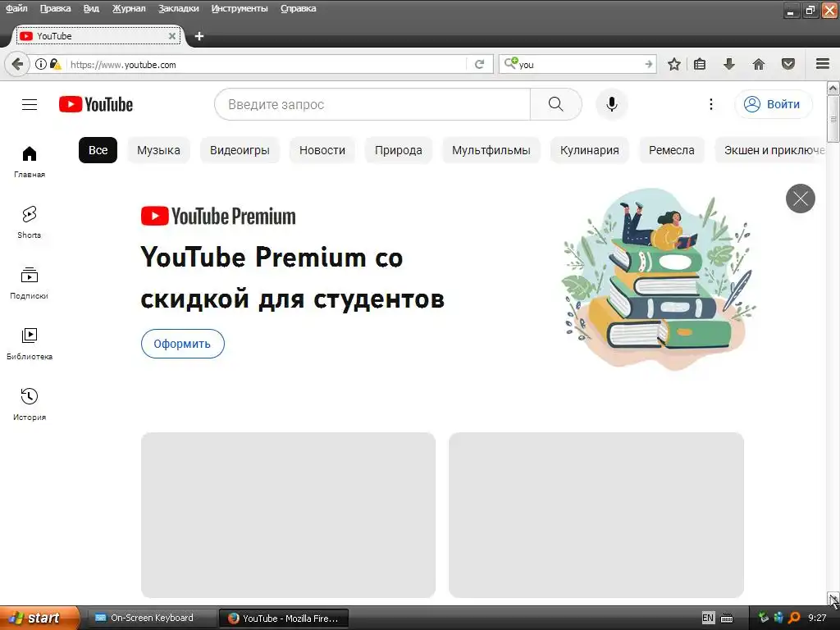Filter by Природа chip
The width and height of the screenshot is (840, 630).
(398, 150)
